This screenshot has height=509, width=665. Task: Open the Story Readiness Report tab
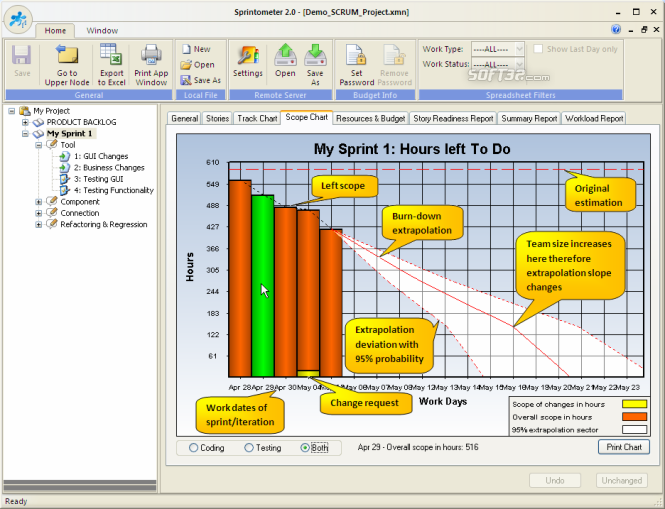click(x=453, y=118)
